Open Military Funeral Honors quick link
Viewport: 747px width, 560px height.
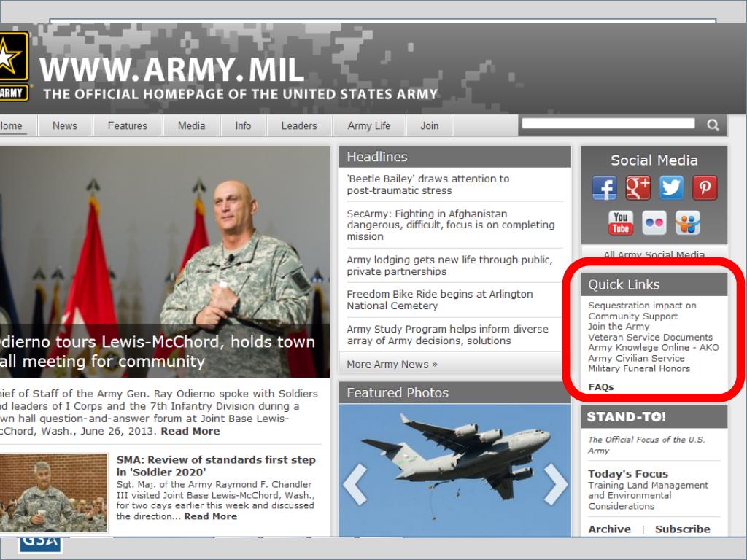point(639,368)
